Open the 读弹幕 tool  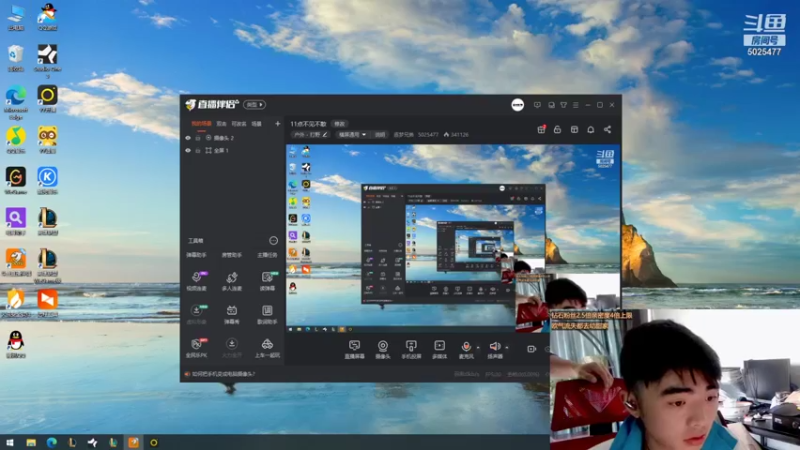pos(267,281)
